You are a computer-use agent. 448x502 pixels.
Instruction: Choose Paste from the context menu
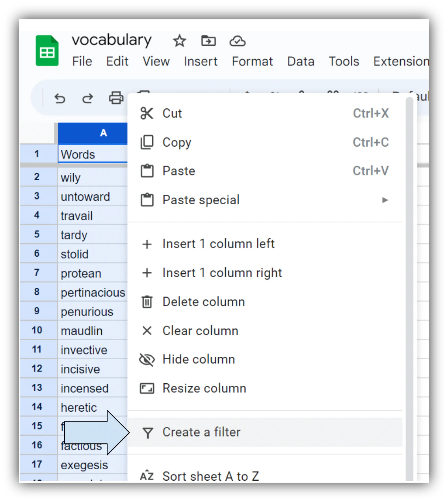(265, 171)
